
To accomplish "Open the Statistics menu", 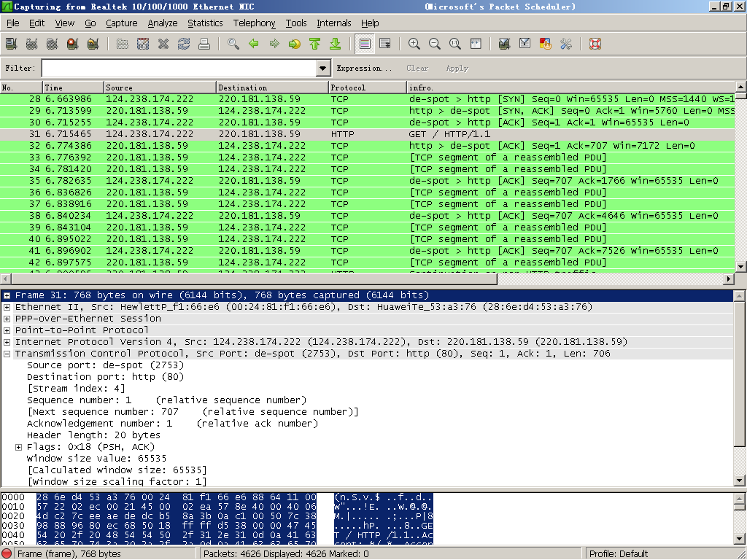I will [x=205, y=23].
